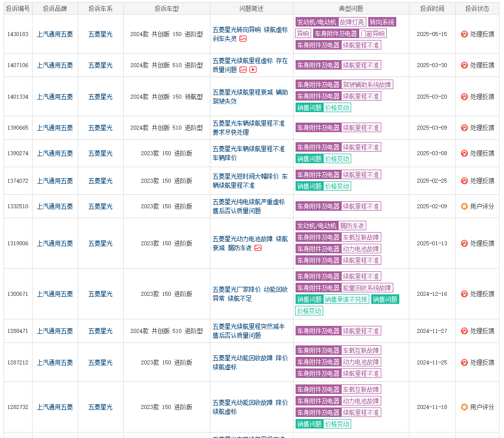
Task: Open complaint titled 五菱星光车辆续航里程不准 要求尽快处理
Action: click(x=248, y=128)
